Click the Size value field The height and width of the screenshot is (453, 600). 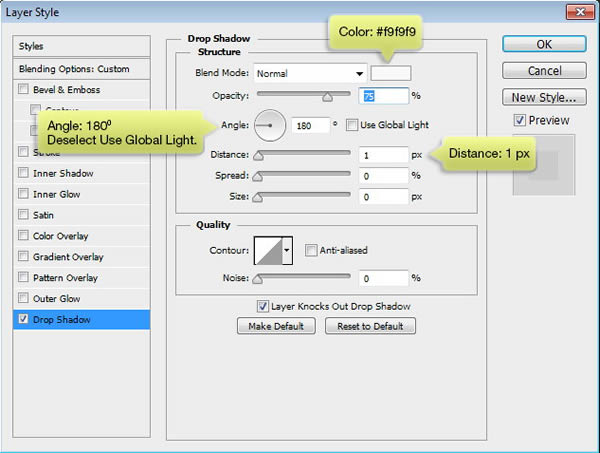[383, 197]
